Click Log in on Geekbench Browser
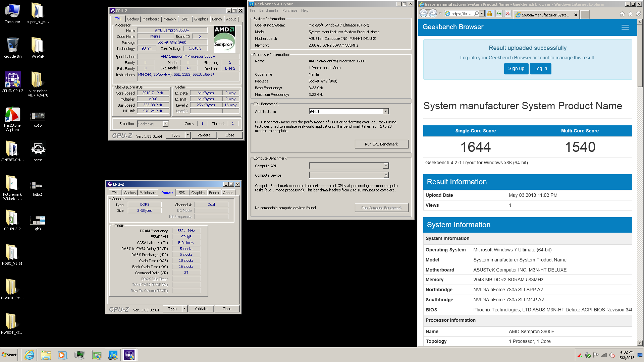Screen dimensions: 644x362 [x=541, y=69]
